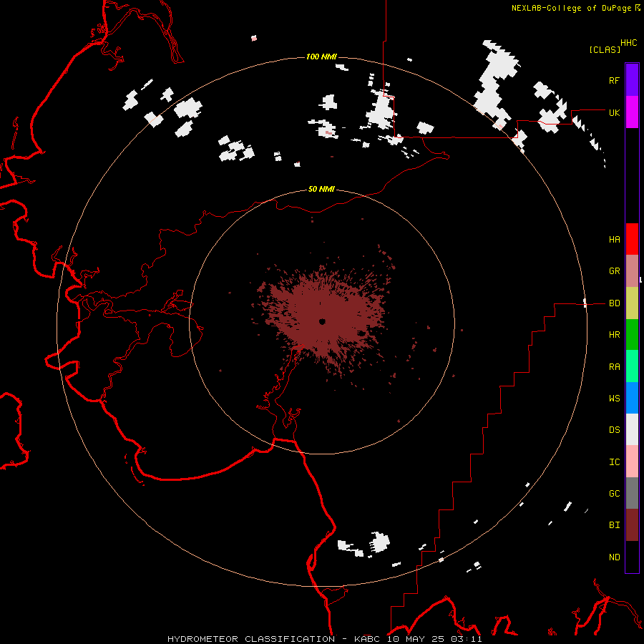Click the HA legend label
Viewport: 644px width, 644px height.
coord(614,239)
